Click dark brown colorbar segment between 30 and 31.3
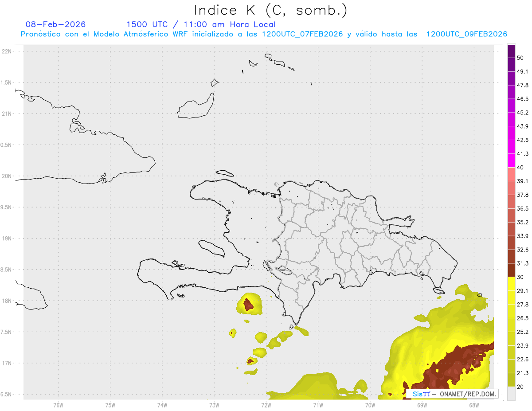Image resolution: width=532 pixels, height=411 pixels. coord(511,270)
